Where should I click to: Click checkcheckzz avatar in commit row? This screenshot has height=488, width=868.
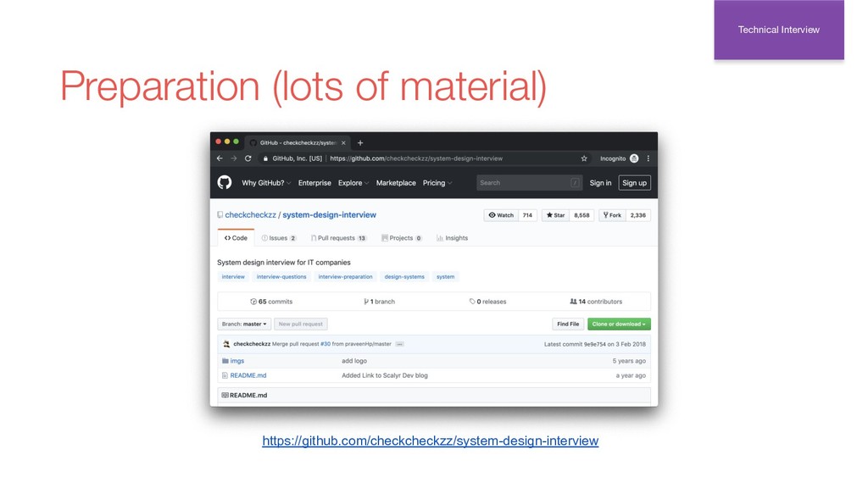point(225,344)
